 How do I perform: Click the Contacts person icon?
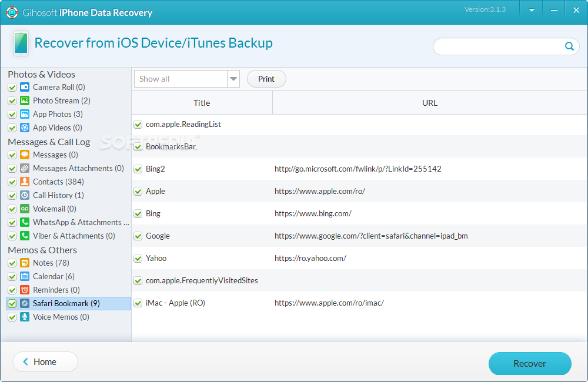[25, 182]
